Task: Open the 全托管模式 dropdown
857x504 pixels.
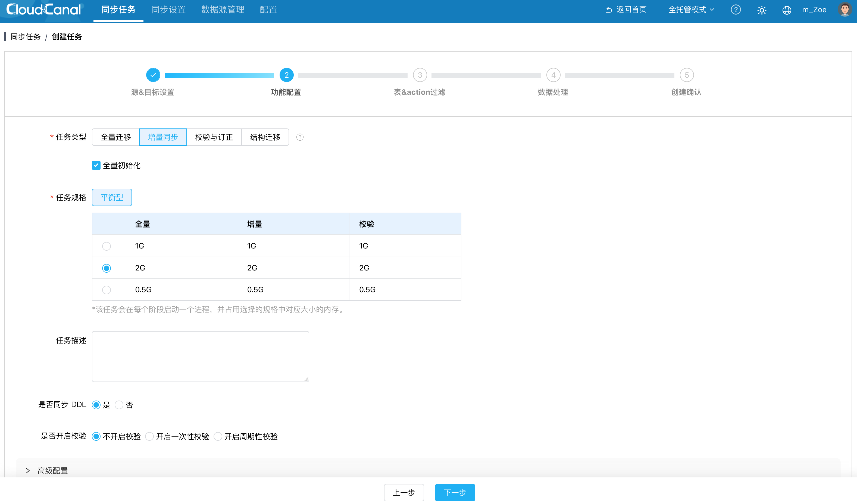Action: (691, 10)
